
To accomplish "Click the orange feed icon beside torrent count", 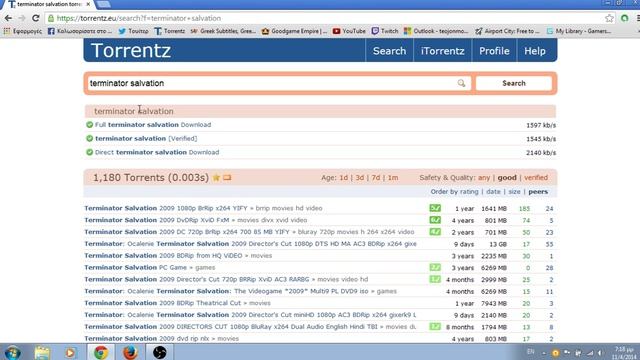I will 227,178.
